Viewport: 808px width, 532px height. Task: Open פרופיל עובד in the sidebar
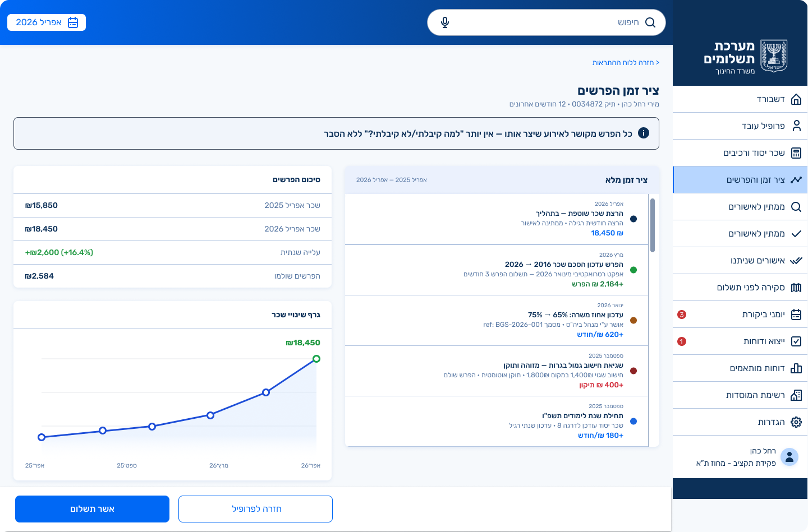pyautogui.click(x=740, y=126)
